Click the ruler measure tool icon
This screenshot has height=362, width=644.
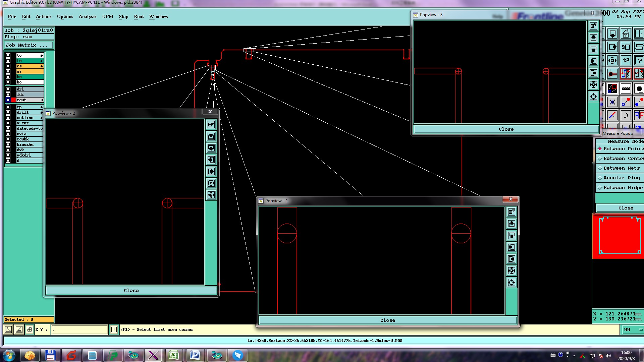[x=626, y=89]
